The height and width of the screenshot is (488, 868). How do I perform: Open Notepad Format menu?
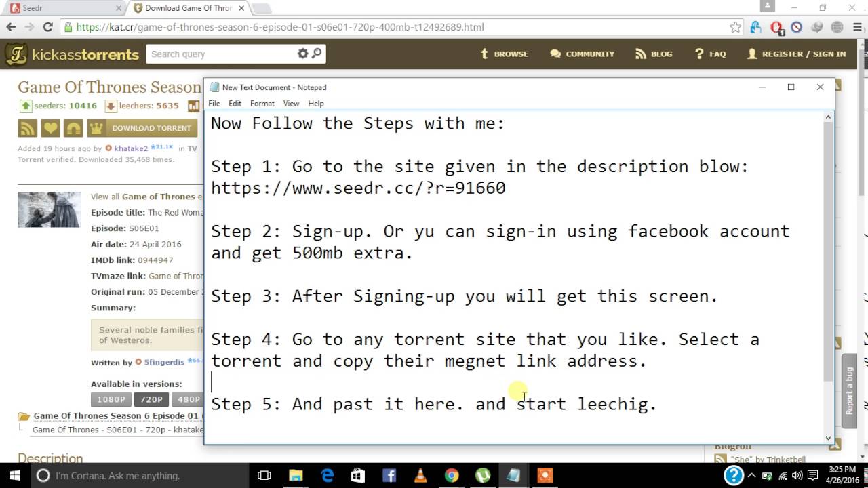coord(262,104)
